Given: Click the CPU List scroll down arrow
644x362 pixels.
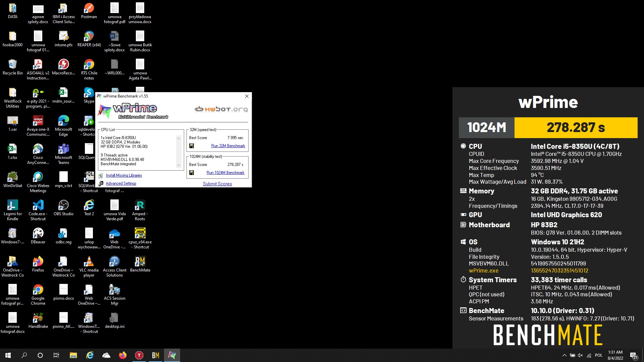Looking at the screenshot, I should click(178, 165).
